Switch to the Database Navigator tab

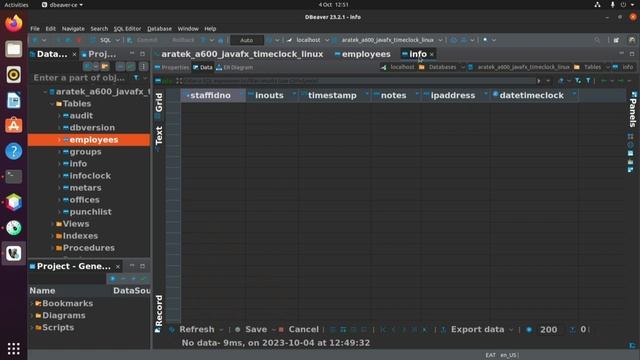tap(52, 54)
